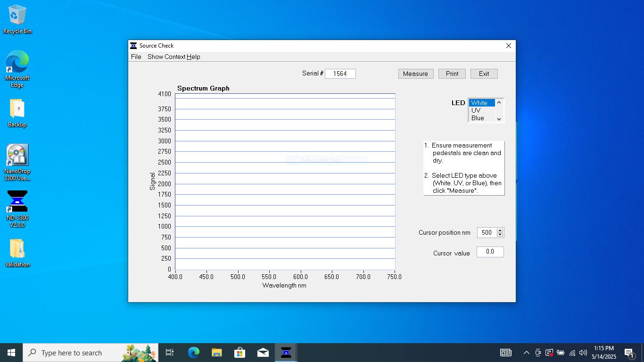
Task: Decrease cursor position nm with down arrow
Action: coord(500,235)
